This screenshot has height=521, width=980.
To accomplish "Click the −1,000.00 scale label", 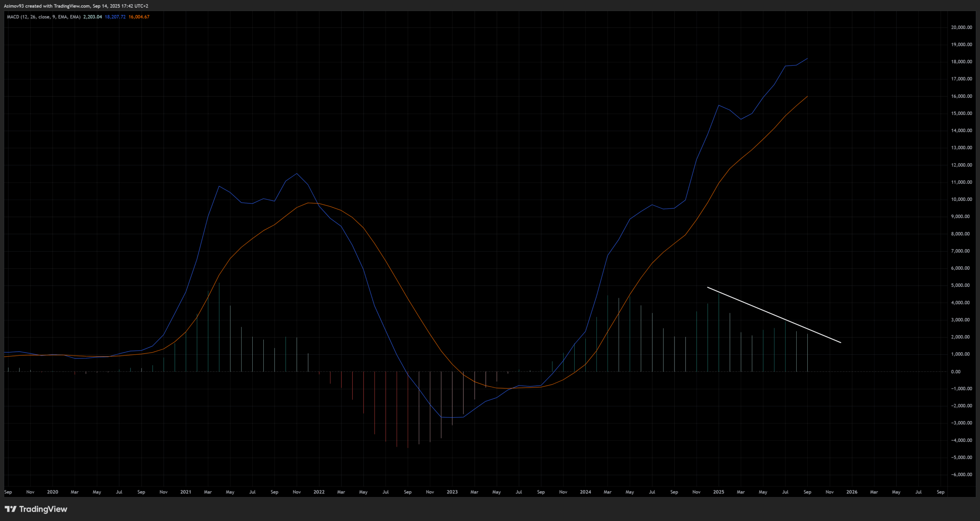I will pos(961,389).
